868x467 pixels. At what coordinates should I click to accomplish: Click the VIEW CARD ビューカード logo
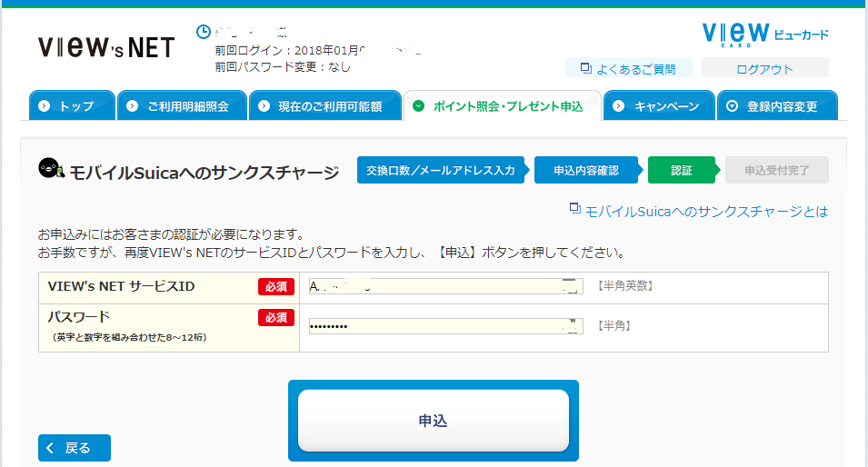pos(765,35)
